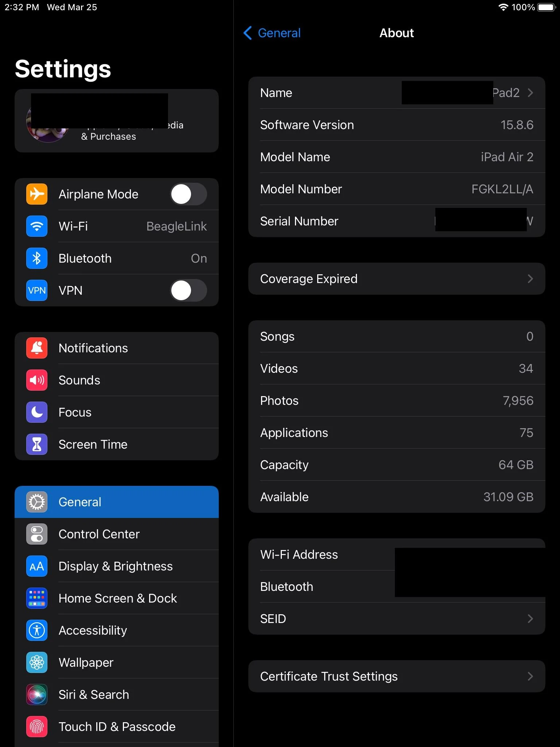
Task: Tap the battery icon in status bar
Action: (x=546, y=7)
